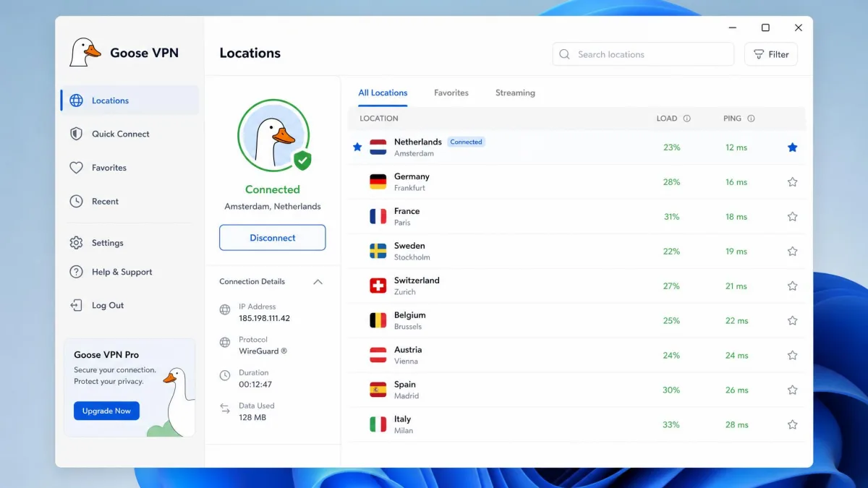The image size is (868, 488).
Task: Click the shield icon beside Quick Connect
Action: (76, 134)
